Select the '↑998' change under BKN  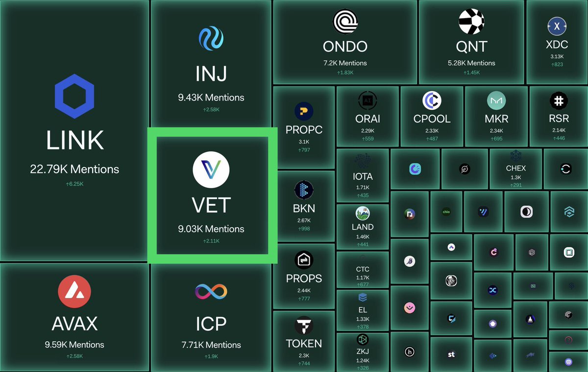point(304,229)
